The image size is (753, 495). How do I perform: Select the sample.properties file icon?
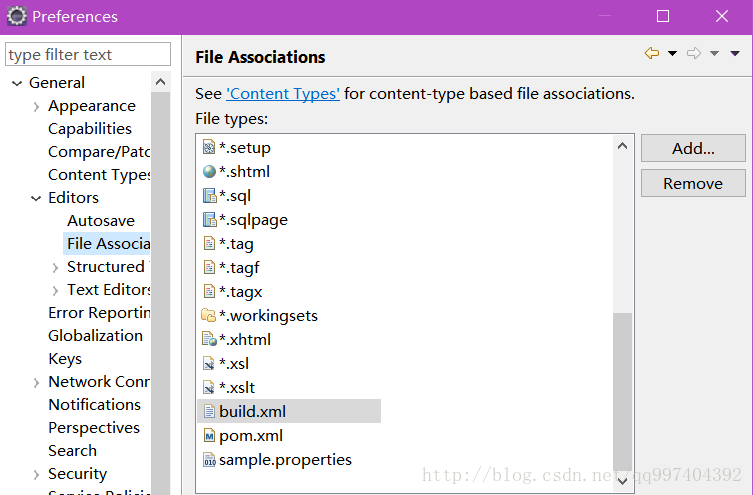(x=209, y=459)
